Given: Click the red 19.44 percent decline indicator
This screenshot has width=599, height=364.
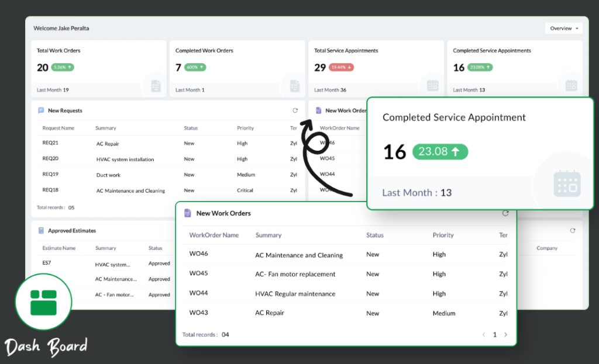Looking at the screenshot, I should (341, 68).
